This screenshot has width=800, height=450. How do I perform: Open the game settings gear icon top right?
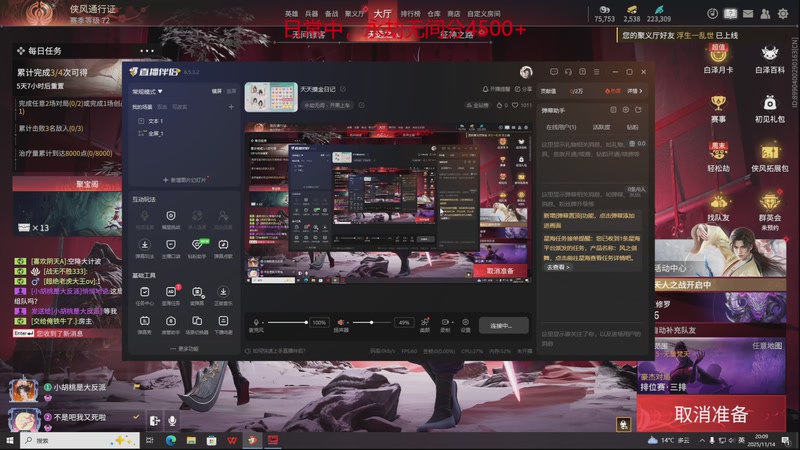tap(783, 14)
